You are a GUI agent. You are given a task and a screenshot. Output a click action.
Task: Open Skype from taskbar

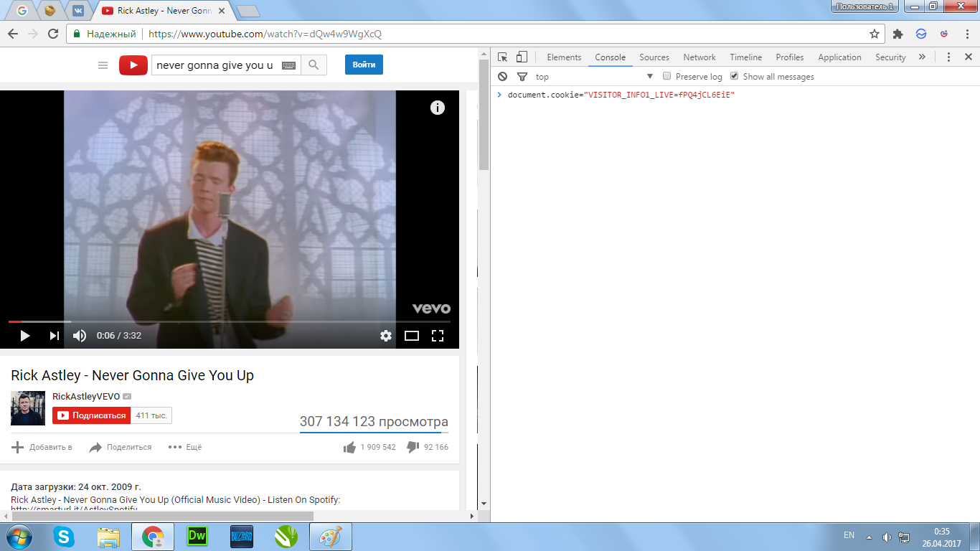tap(64, 537)
